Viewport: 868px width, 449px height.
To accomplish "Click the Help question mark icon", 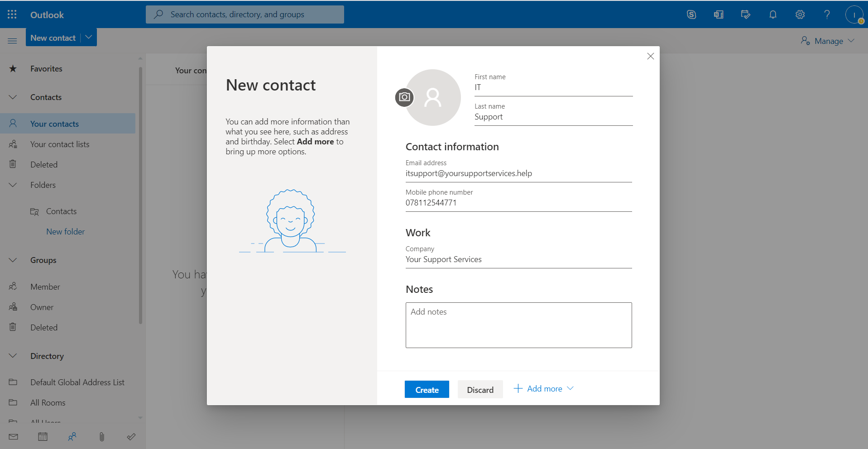I will click(827, 14).
